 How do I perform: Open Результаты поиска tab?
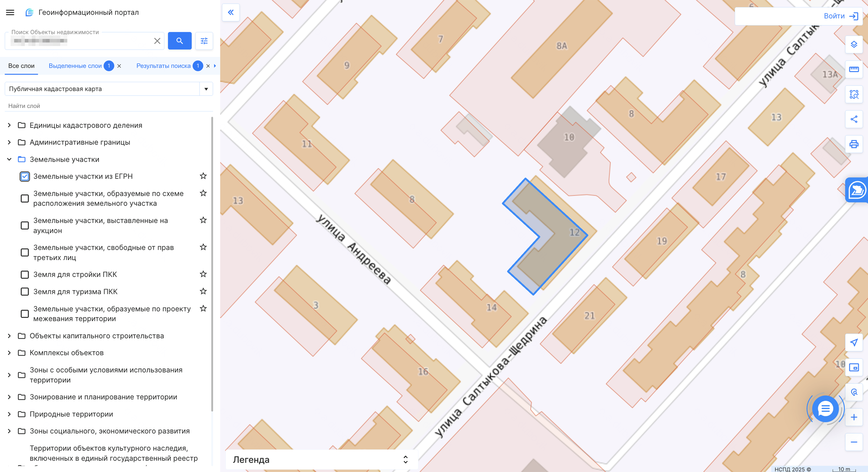point(163,66)
